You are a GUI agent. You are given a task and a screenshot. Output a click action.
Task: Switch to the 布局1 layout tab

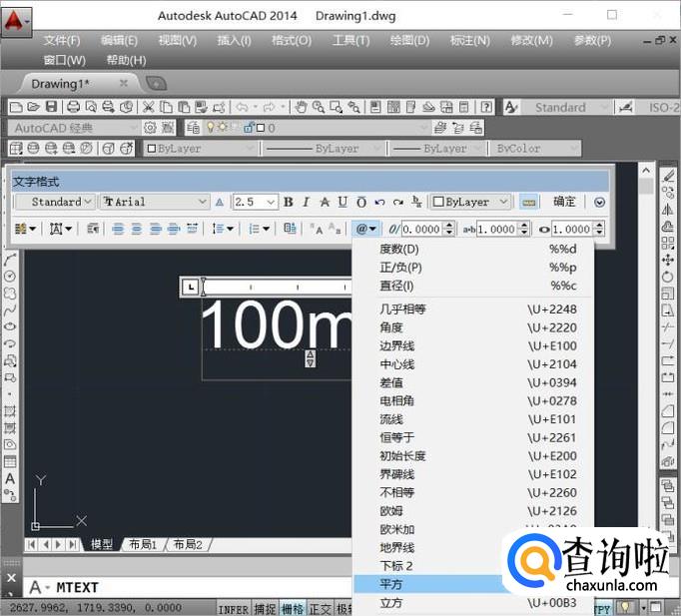point(143,545)
